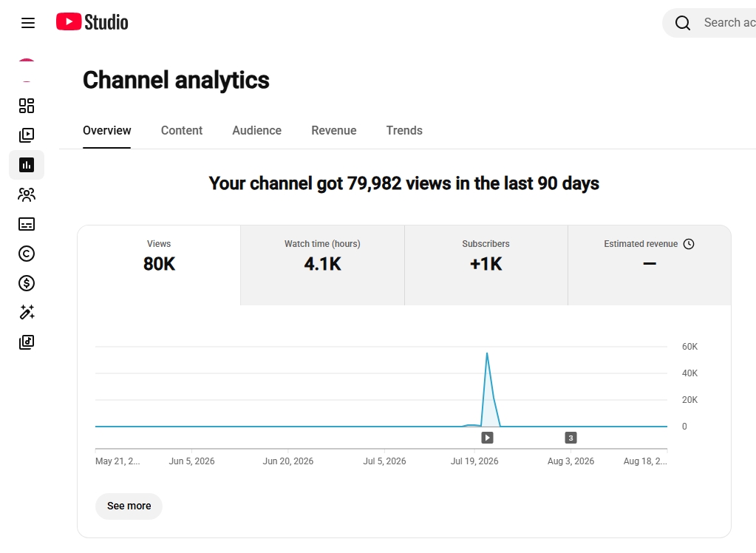This screenshot has width=756, height=553.
Task: Switch to the Trends tab
Action: 404,131
